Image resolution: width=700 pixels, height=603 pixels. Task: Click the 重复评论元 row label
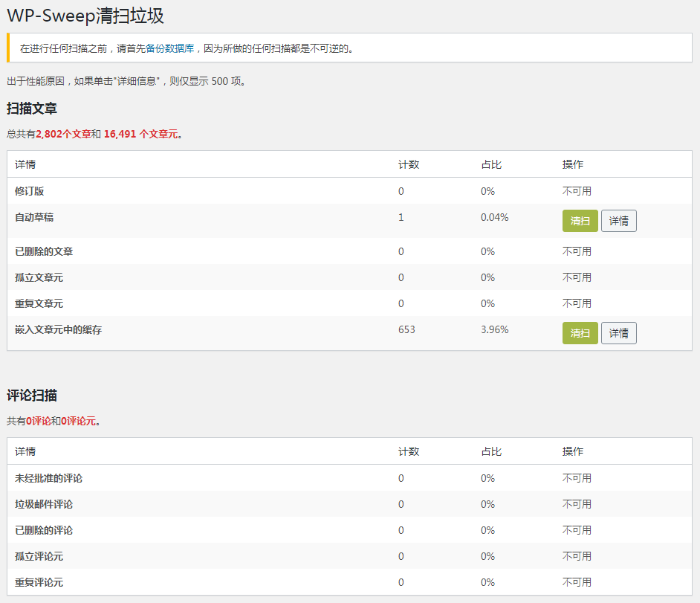coord(39,582)
